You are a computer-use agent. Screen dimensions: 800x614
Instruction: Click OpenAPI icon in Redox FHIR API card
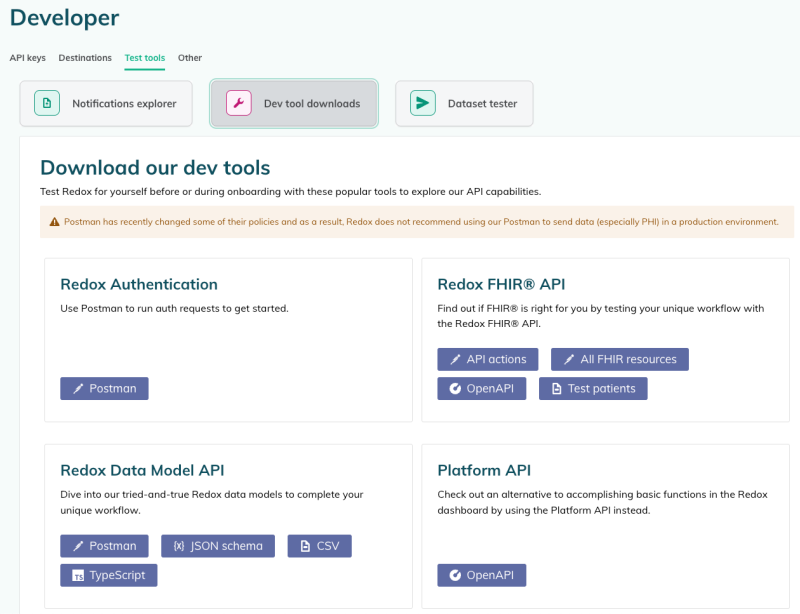pyautogui.click(x=455, y=389)
